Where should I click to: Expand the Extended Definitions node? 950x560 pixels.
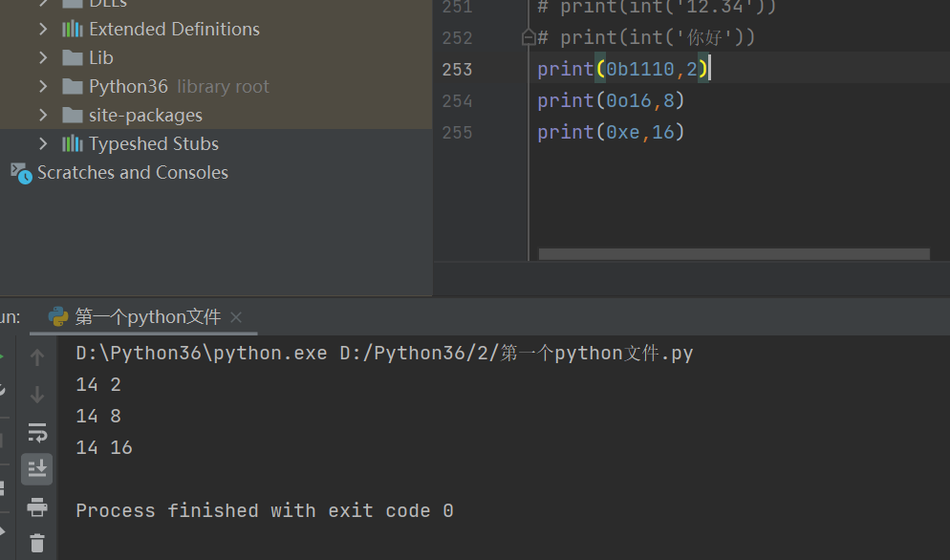43,29
